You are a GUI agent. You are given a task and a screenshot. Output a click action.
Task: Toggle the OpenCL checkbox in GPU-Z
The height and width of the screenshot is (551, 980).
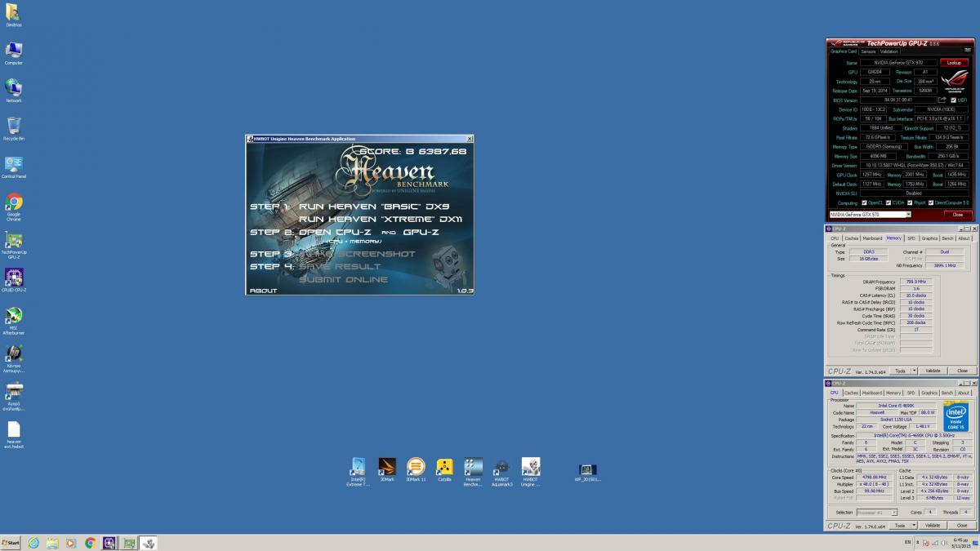point(863,202)
